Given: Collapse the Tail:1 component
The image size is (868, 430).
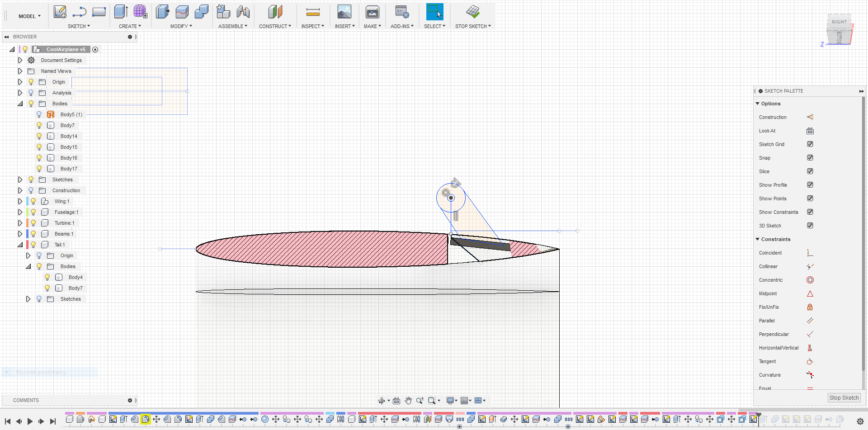Looking at the screenshot, I should coord(20,245).
